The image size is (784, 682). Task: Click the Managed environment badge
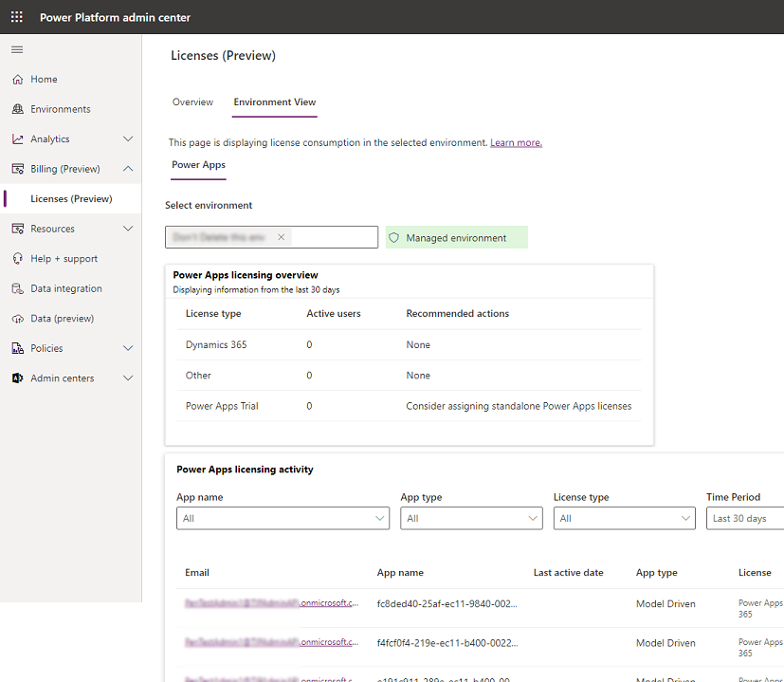coord(457,237)
